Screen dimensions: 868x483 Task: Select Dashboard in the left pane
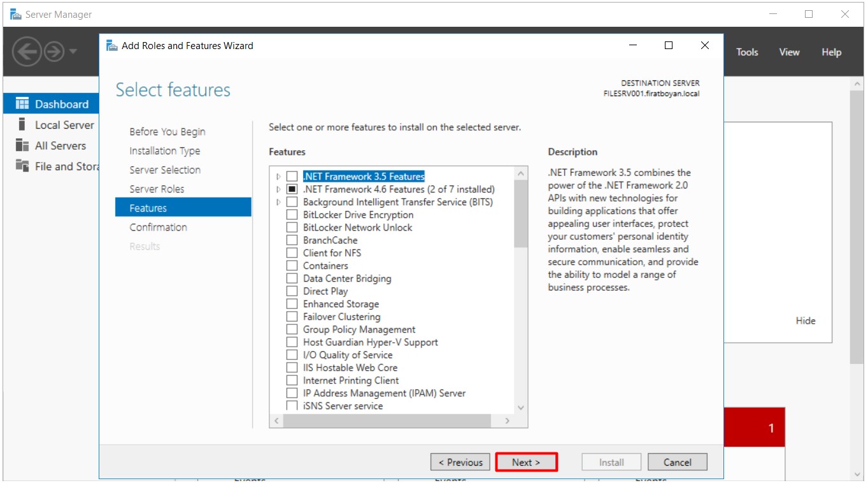tap(51, 104)
